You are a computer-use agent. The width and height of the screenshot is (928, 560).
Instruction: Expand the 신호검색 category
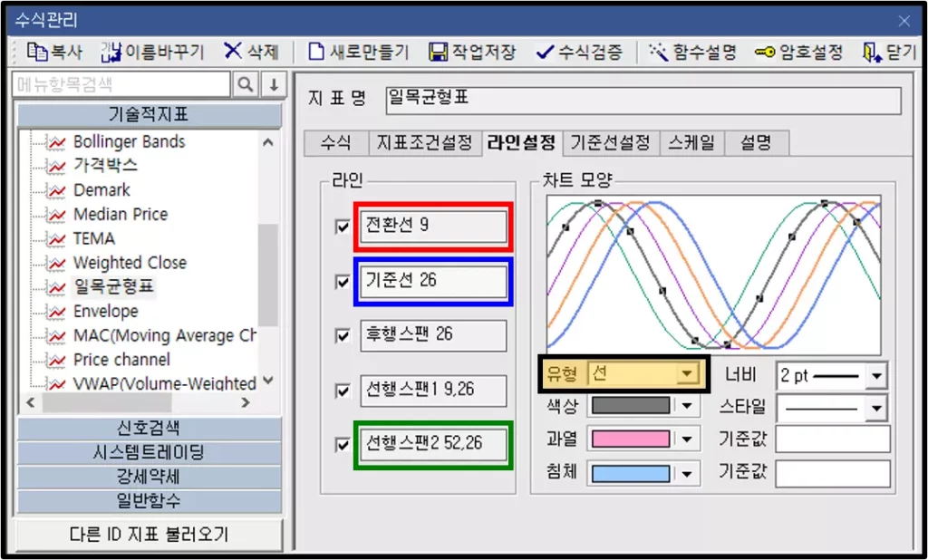coord(150,429)
